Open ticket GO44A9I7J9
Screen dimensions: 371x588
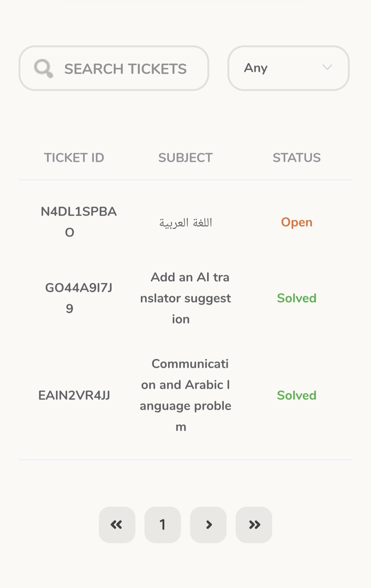tap(78, 298)
